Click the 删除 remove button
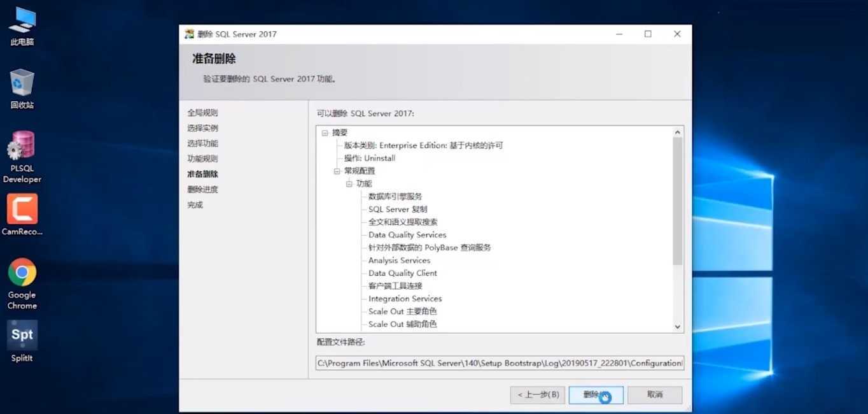Screen dimensions: 868x414 (x=596, y=395)
